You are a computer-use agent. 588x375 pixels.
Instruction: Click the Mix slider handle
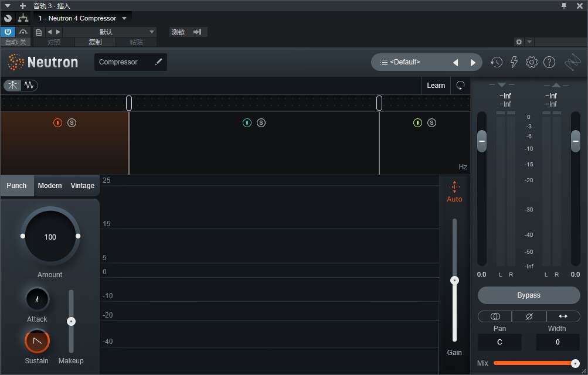pos(575,363)
